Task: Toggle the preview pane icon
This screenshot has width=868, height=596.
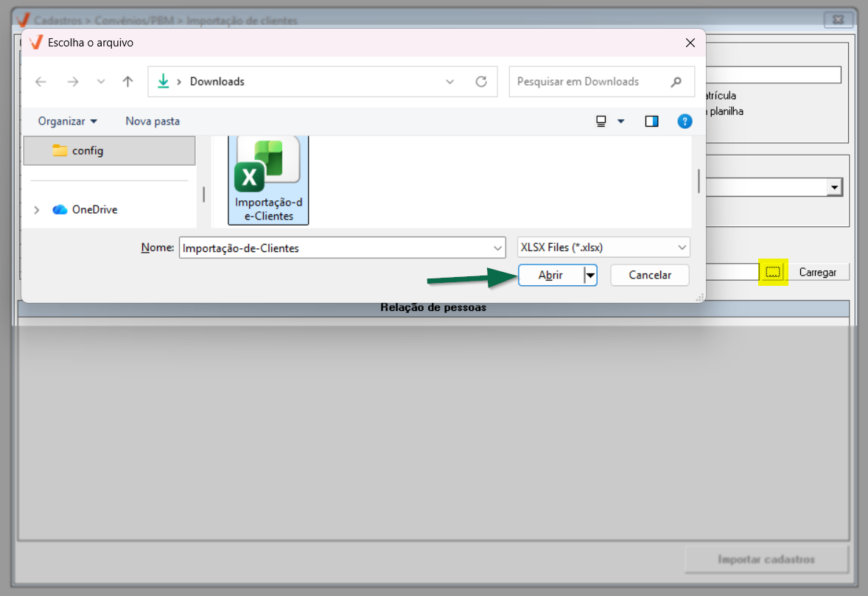Action: (651, 122)
